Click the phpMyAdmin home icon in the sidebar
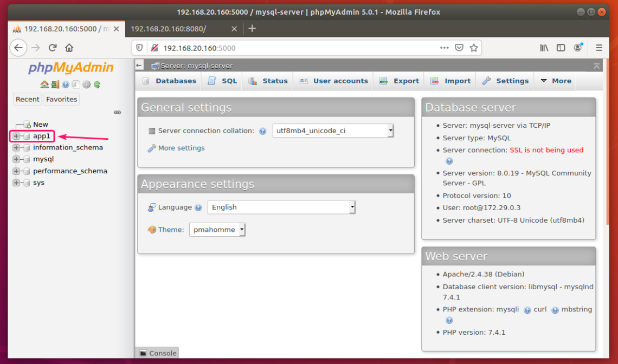Image resolution: width=618 pixels, height=364 pixels. [x=44, y=84]
